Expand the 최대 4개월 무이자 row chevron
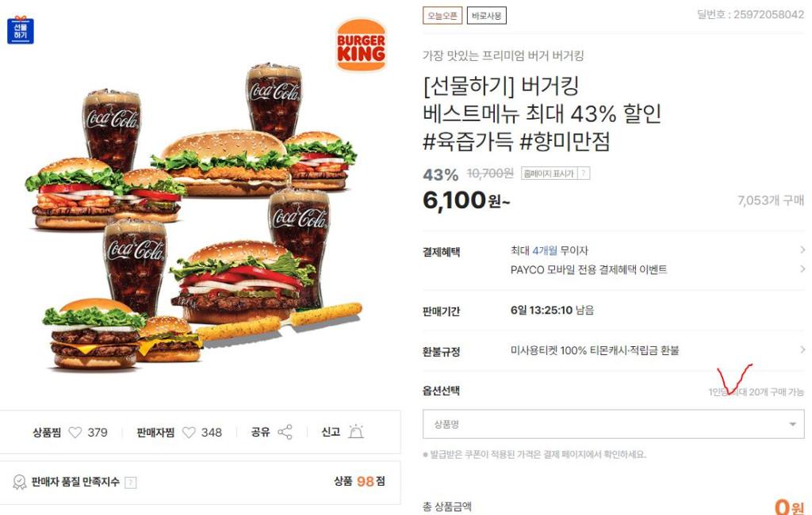The height and width of the screenshot is (515, 812). point(802,250)
